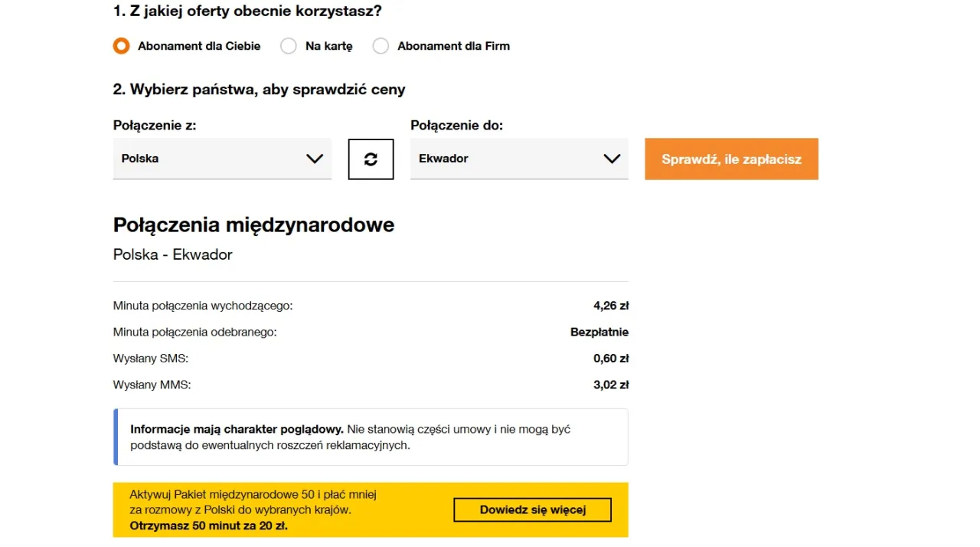Expand the chevron next to Ekwador
The width and height of the screenshot is (980, 547).
[612, 159]
